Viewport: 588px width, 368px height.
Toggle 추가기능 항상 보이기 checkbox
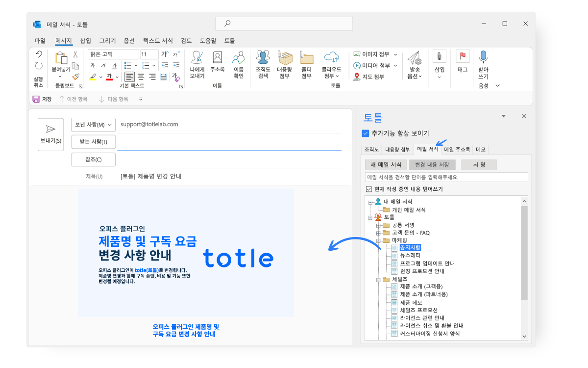pos(365,133)
